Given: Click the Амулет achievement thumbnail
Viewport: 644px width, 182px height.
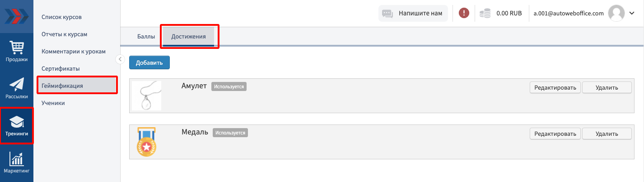Looking at the screenshot, I should [146, 96].
